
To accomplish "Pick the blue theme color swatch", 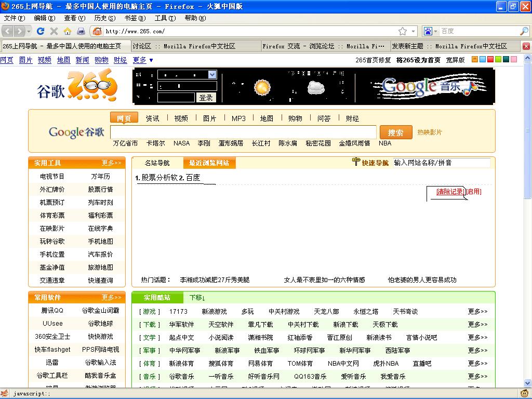I will tap(483, 59).
